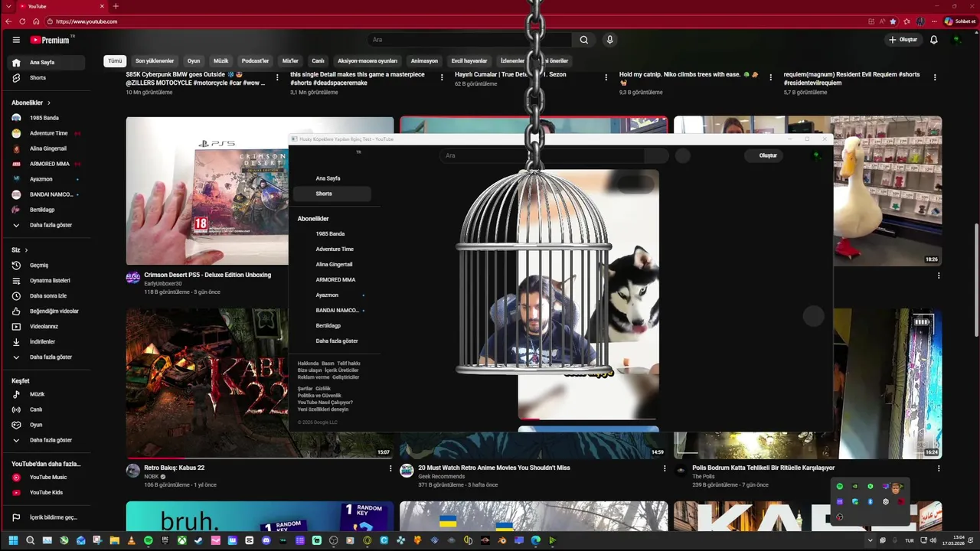Open Müzik under Keşfet
The image size is (980, 551).
(46, 394)
